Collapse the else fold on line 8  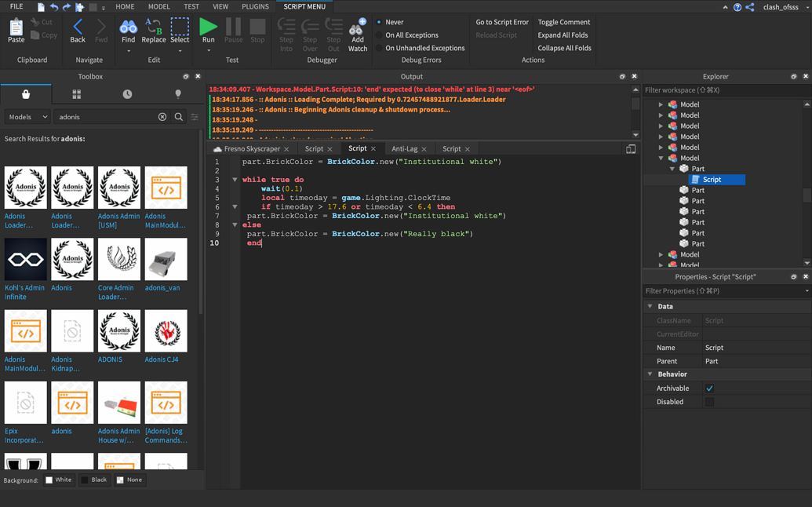pos(235,224)
